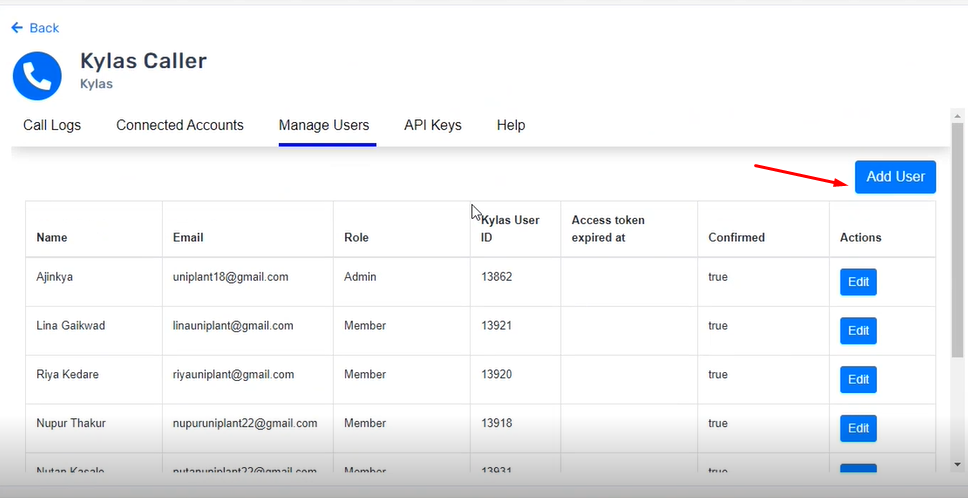Image resolution: width=968 pixels, height=498 pixels.
Task: Click confirmed true for Lina Gaikwad
Action: point(717,326)
